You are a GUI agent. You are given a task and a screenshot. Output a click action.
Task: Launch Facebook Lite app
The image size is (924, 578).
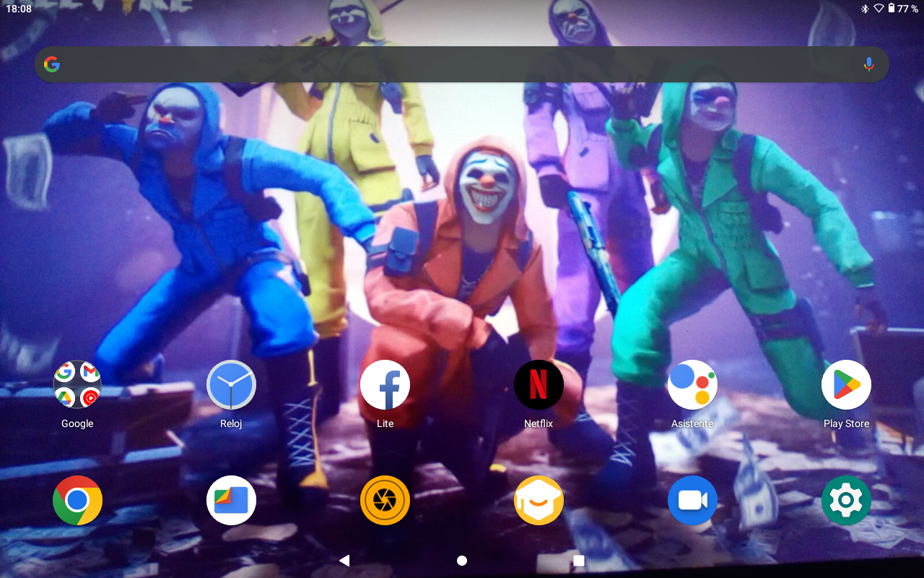(385, 384)
